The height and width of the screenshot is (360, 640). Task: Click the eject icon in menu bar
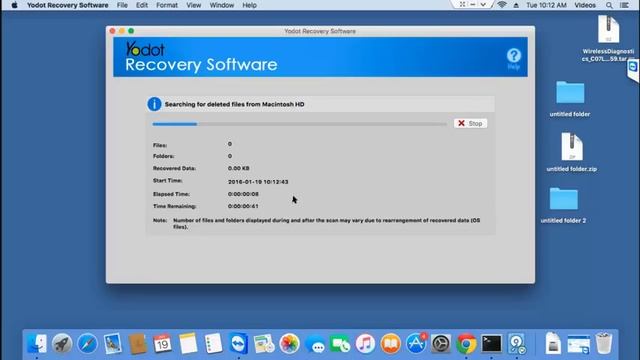(516, 5)
